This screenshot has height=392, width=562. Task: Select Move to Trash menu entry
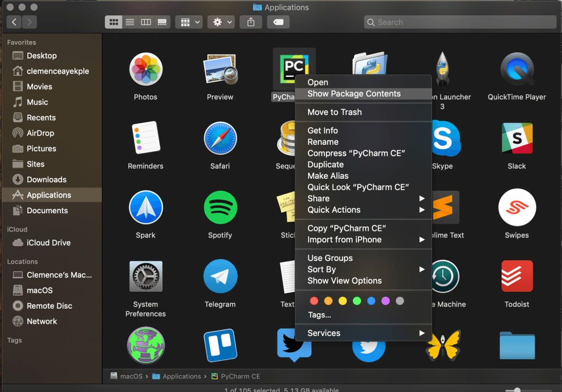click(334, 112)
